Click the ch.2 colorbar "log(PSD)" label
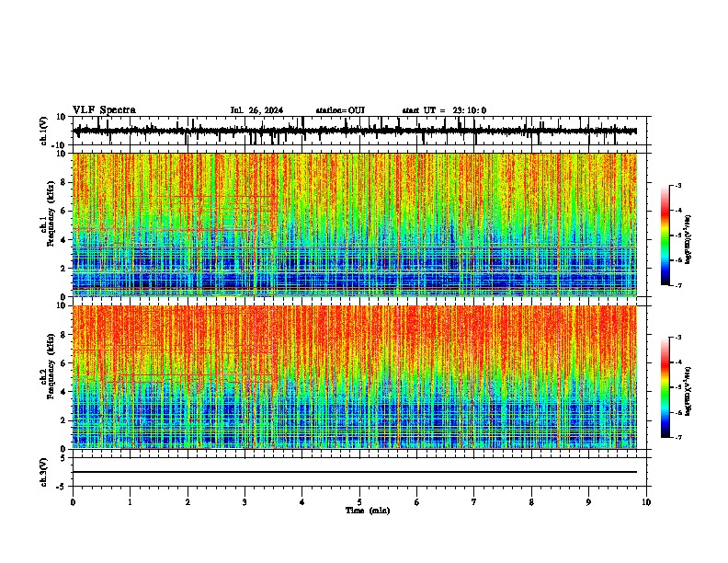 688,391
